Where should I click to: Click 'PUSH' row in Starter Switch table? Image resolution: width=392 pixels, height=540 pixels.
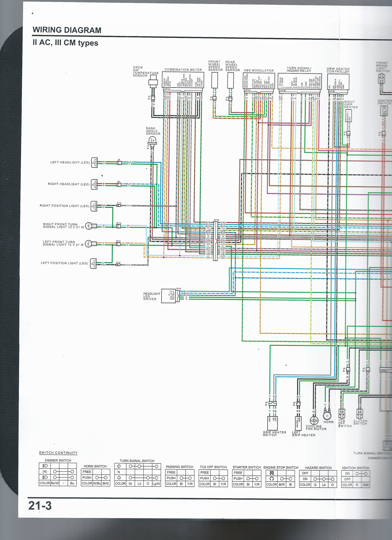[x=246, y=478]
